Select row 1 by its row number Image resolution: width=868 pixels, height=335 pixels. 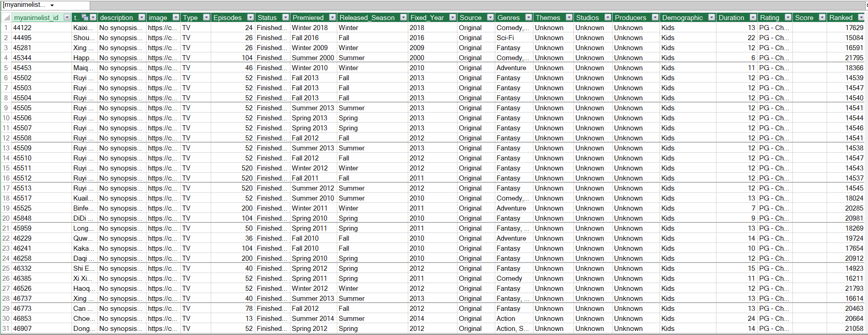point(6,28)
